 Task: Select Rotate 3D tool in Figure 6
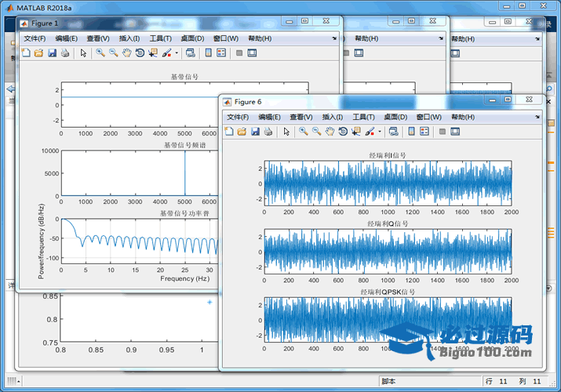[343, 132]
